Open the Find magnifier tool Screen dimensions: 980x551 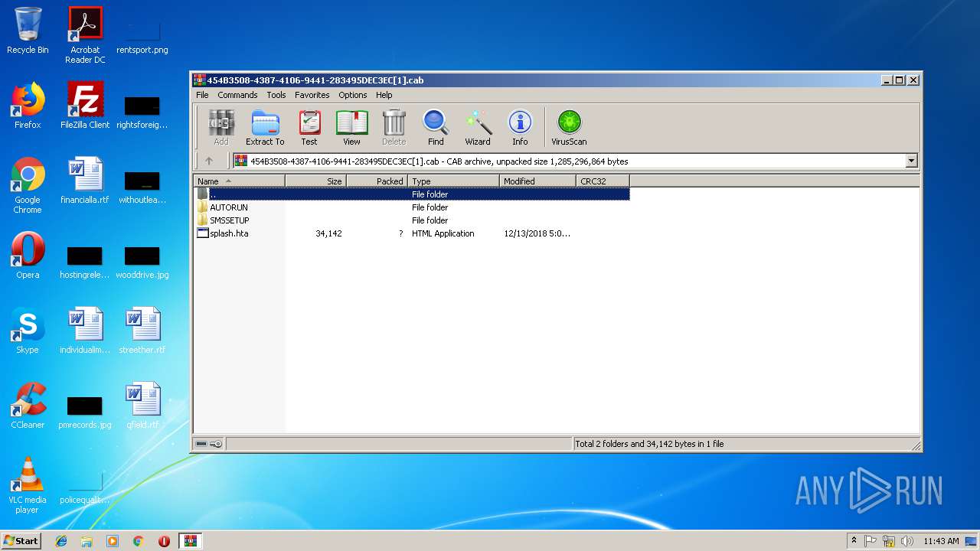(436, 127)
